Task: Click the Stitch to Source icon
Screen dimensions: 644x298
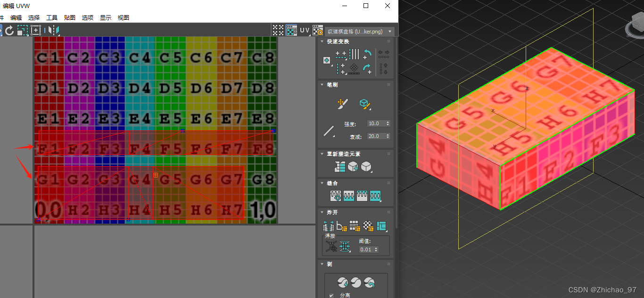Action: (362, 196)
